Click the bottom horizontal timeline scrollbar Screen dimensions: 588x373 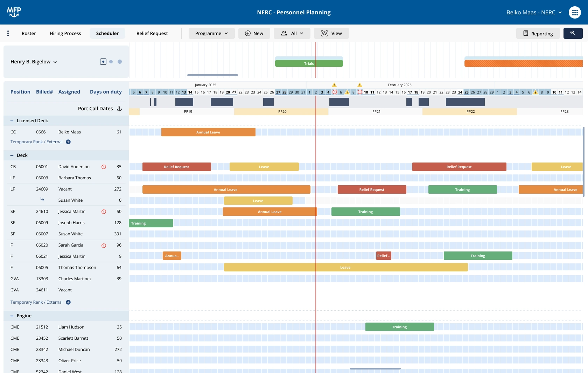pos(375,368)
